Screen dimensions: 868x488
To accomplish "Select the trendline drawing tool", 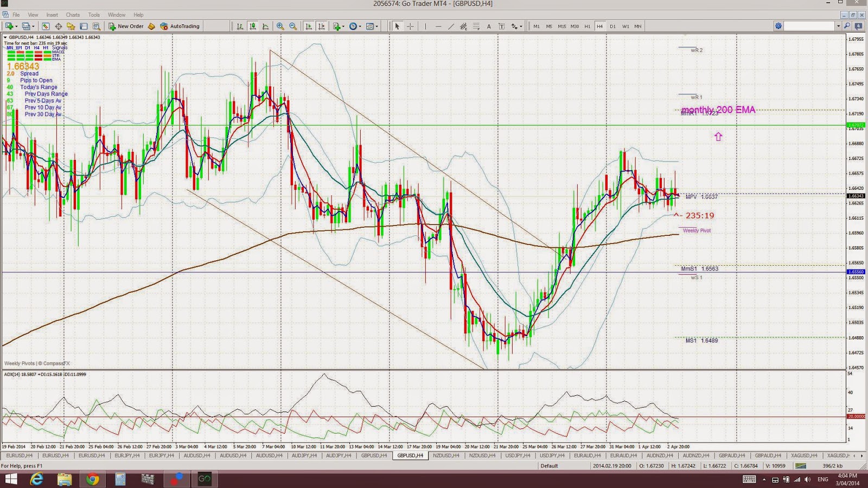I will coord(451,26).
